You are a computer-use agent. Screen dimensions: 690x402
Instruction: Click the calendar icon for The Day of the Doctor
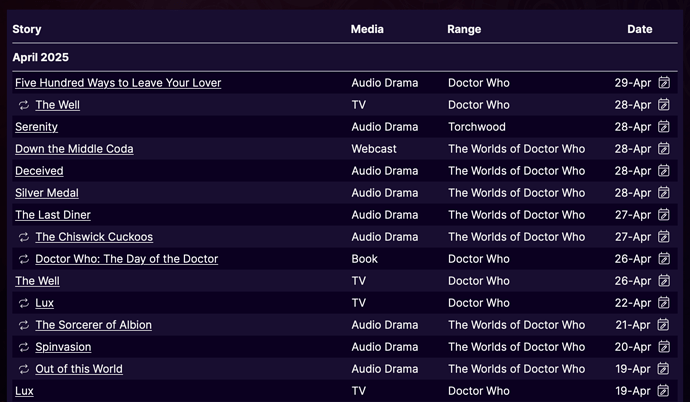click(664, 259)
